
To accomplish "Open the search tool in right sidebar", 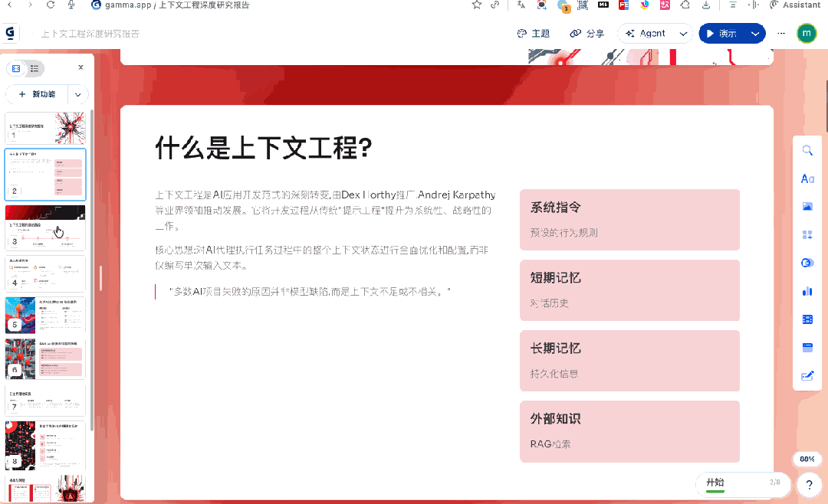I will point(807,151).
